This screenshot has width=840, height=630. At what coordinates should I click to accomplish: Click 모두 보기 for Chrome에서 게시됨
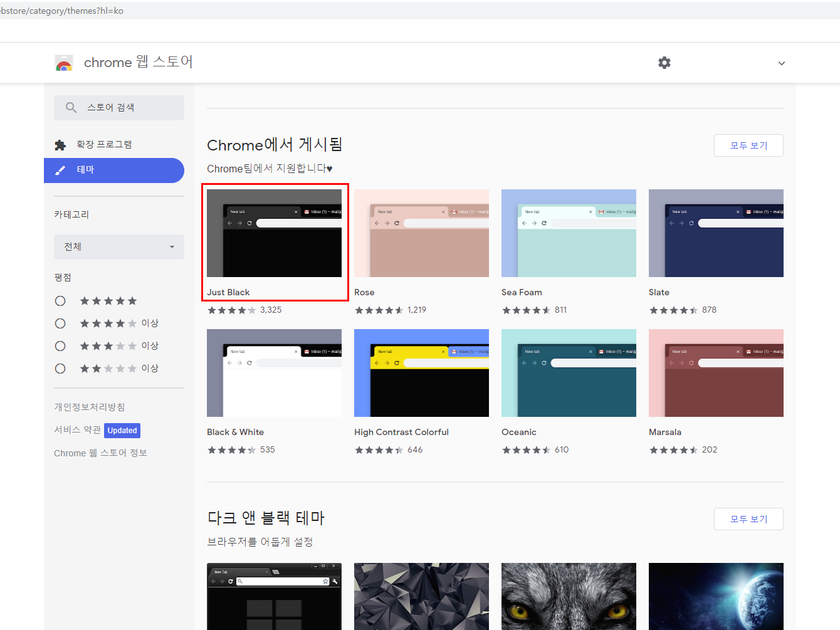(x=748, y=145)
